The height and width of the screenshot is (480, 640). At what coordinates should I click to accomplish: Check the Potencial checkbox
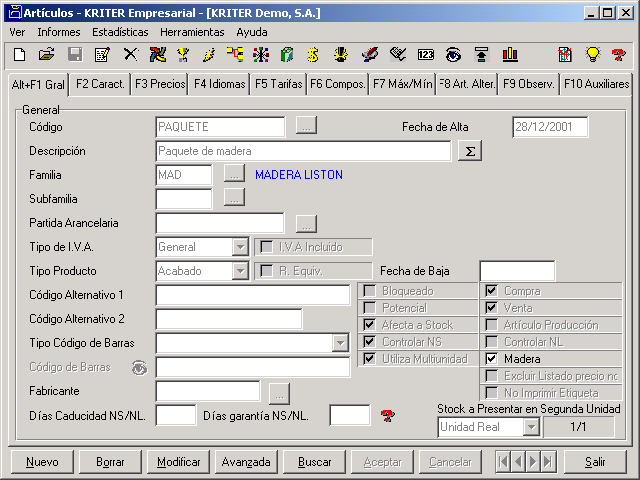[369, 308]
